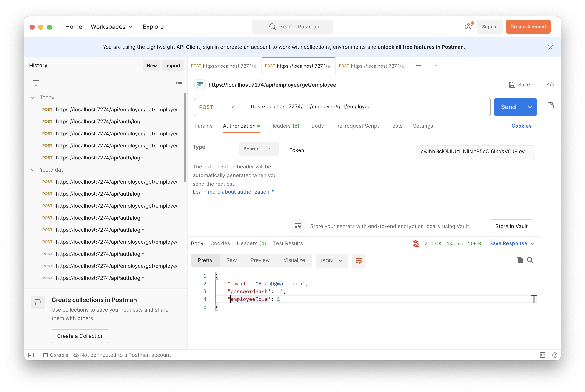This screenshot has width=585, height=392.
Task: Open the Headers (8) request tab
Action: 285,126
